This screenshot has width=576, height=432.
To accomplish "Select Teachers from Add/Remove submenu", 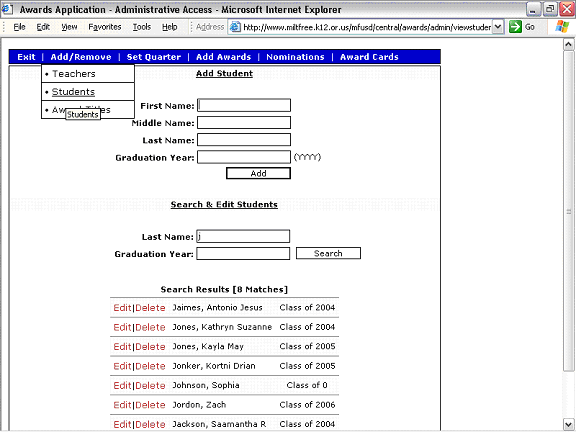I will click(x=73, y=74).
